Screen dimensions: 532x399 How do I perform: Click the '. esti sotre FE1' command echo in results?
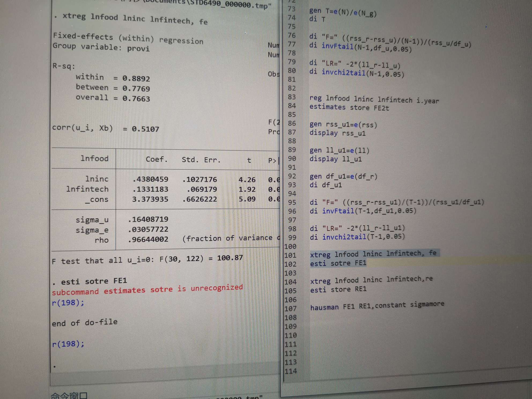click(90, 282)
